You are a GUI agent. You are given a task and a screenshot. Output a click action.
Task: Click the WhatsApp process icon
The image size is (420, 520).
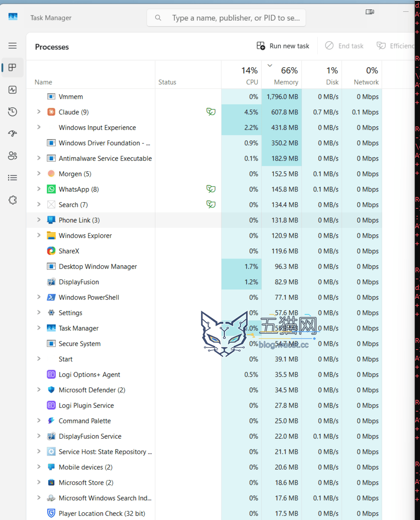tap(51, 189)
